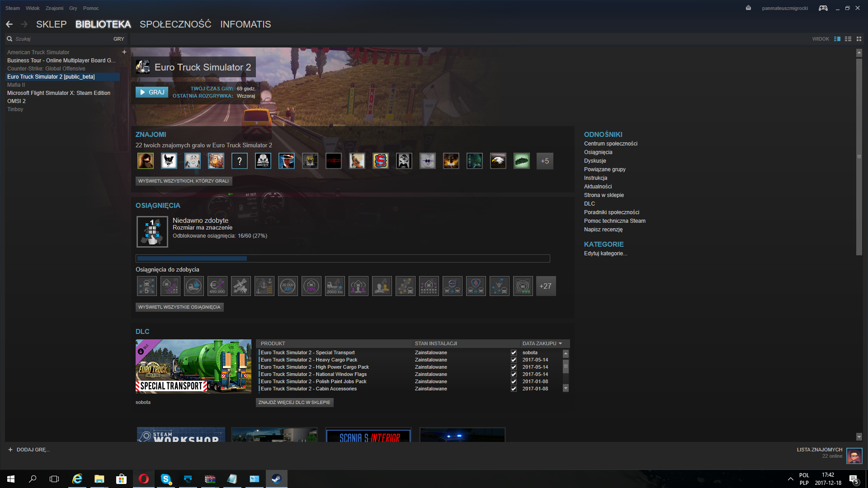The height and width of the screenshot is (488, 868).
Task: Click Wyświetl wszystkich, którzy grali button
Action: pos(184,181)
